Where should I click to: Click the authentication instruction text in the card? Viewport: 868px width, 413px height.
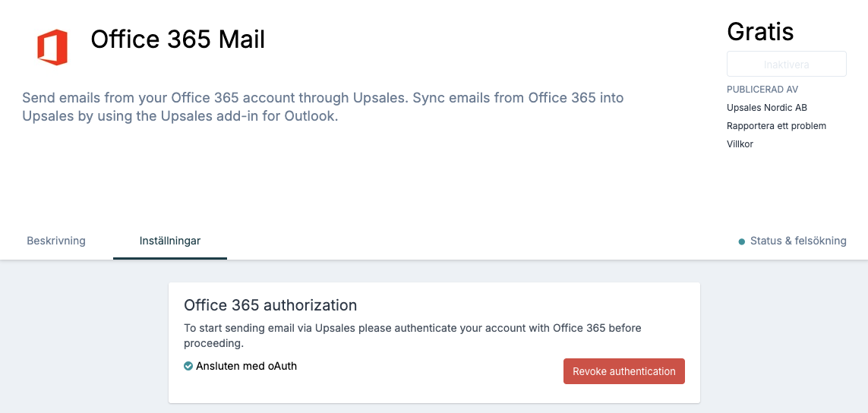pos(412,336)
